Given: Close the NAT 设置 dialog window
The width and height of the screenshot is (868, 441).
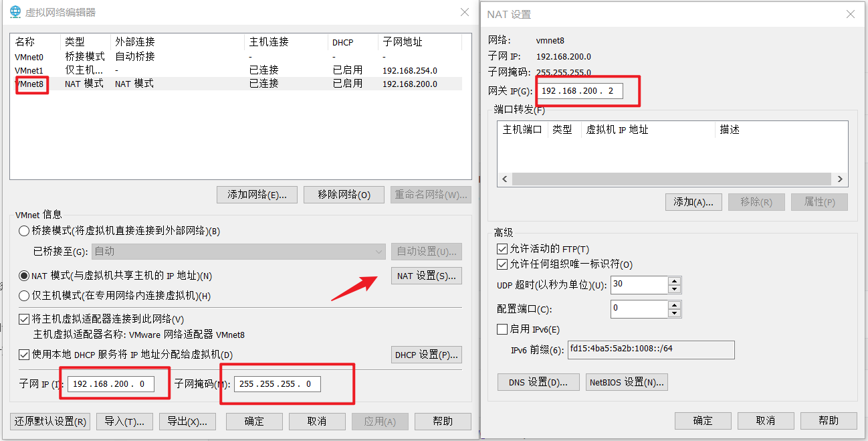Looking at the screenshot, I should click(850, 14).
